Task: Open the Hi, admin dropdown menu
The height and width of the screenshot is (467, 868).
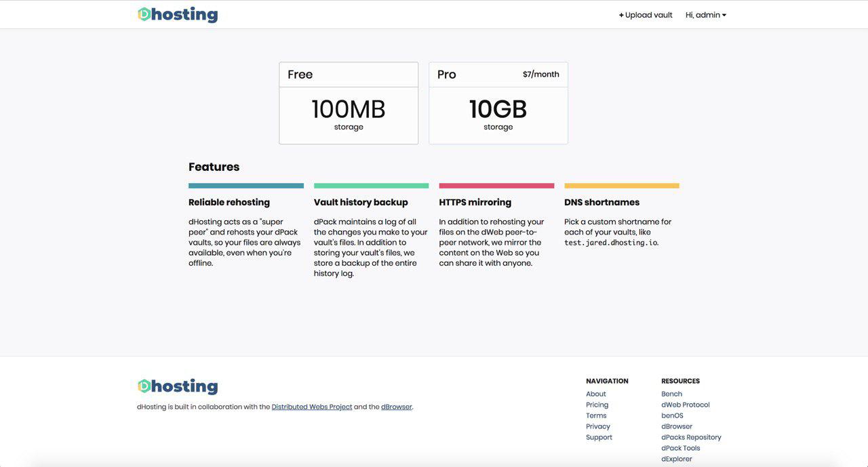Action: pos(706,15)
